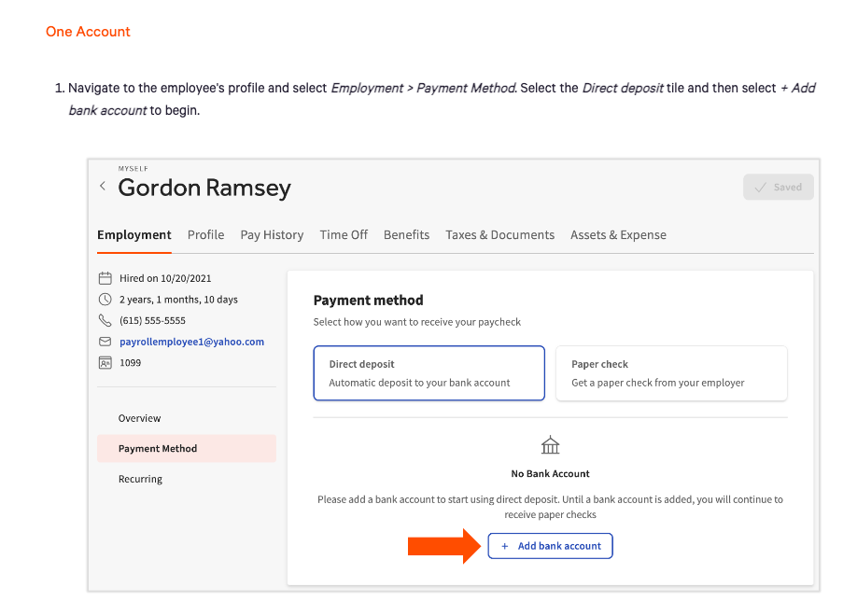Click the back chevron beside Gordon Ramsey
This screenshot has height=616, width=857.
point(103,187)
